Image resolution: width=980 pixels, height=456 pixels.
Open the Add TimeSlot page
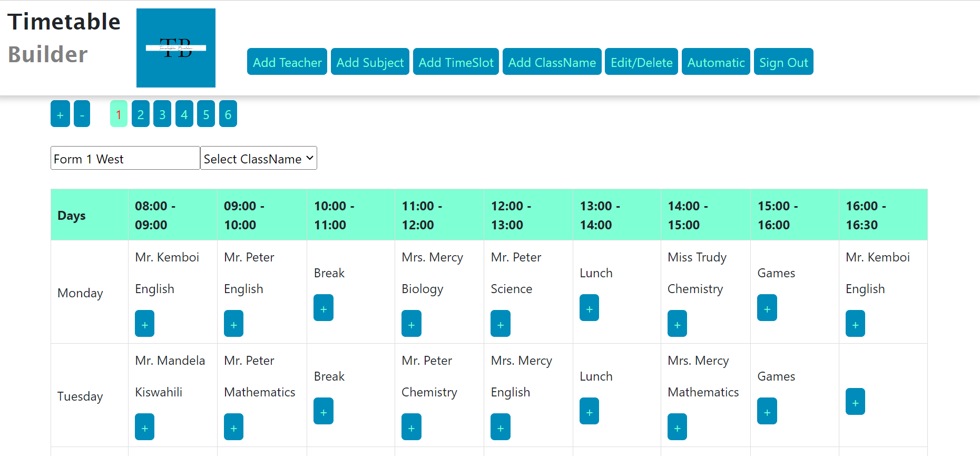[x=456, y=62]
